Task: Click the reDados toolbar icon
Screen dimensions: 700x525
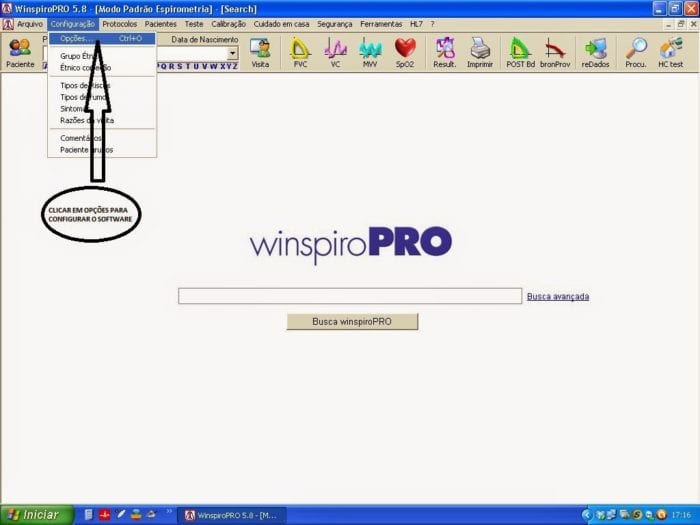Action: point(595,53)
